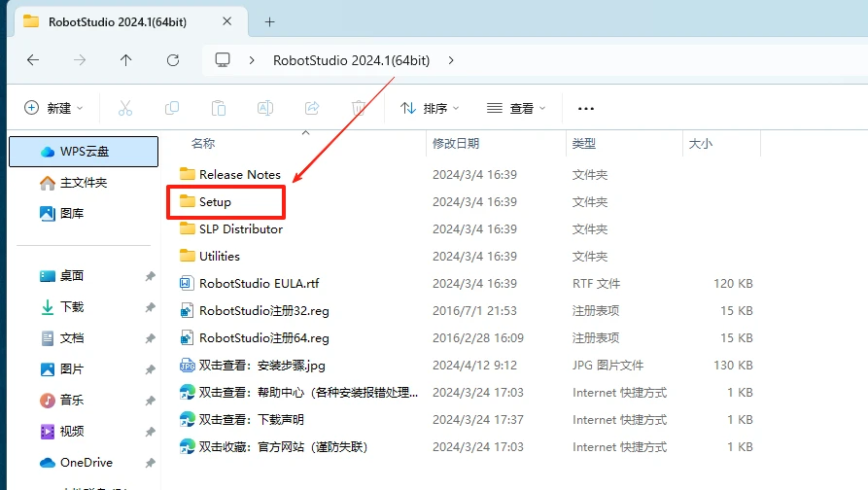The height and width of the screenshot is (490, 868).
Task: Navigate up one folder level
Action: [x=126, y=60]
